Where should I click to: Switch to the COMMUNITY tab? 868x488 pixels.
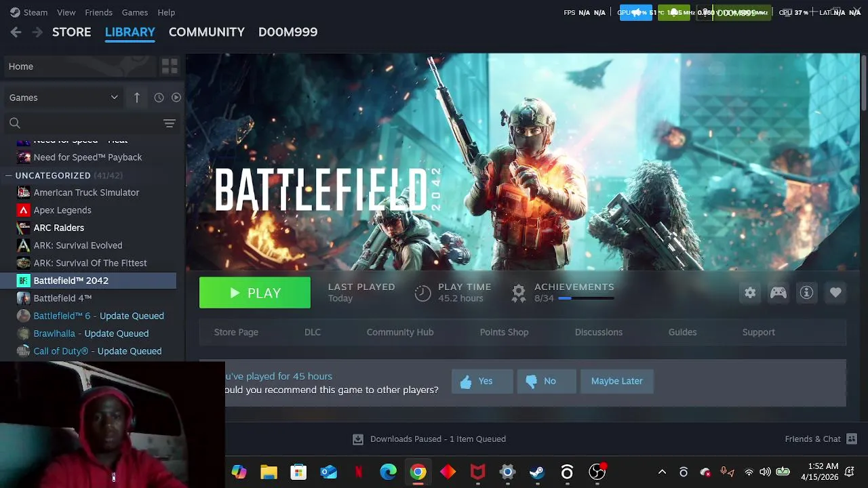pyautogui.click(x=207, y=32)
